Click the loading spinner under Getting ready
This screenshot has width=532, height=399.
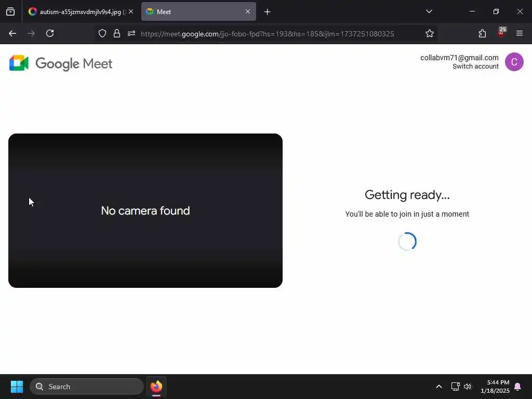(407, 242)
